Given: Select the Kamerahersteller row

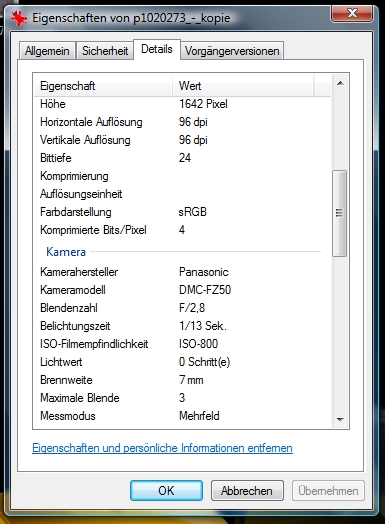Looking at the screenshot, I should pos(182,272).
